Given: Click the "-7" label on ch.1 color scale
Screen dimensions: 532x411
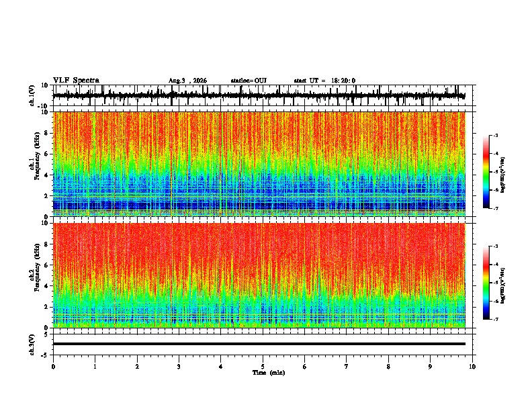Looking at the screenshot, I should coord(496,208).
